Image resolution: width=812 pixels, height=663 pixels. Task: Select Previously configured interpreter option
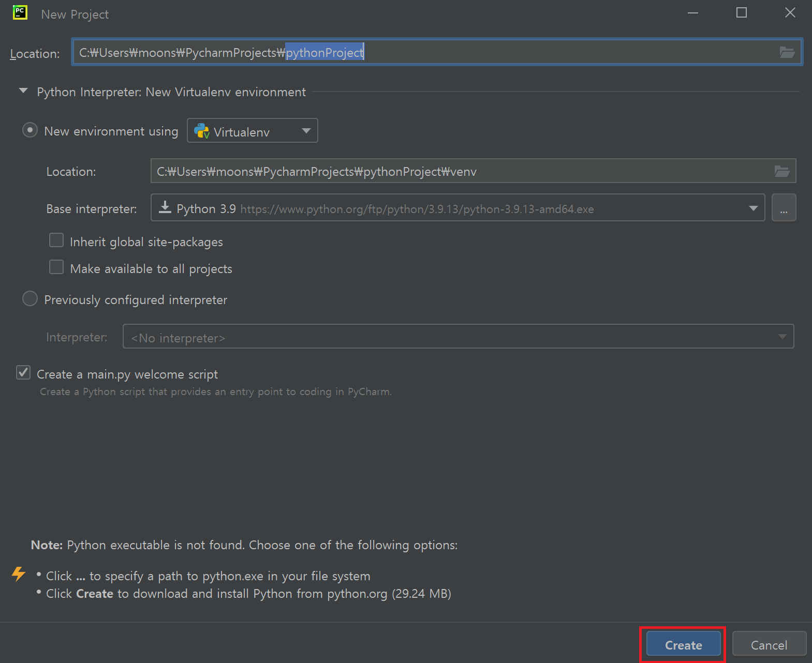tap(30, 299)
